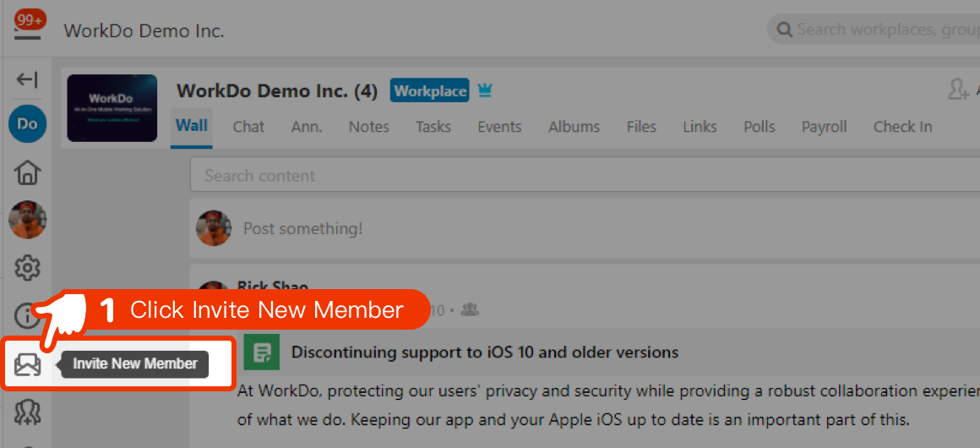Open the Polls tab
980x448 pixels.
759,127
